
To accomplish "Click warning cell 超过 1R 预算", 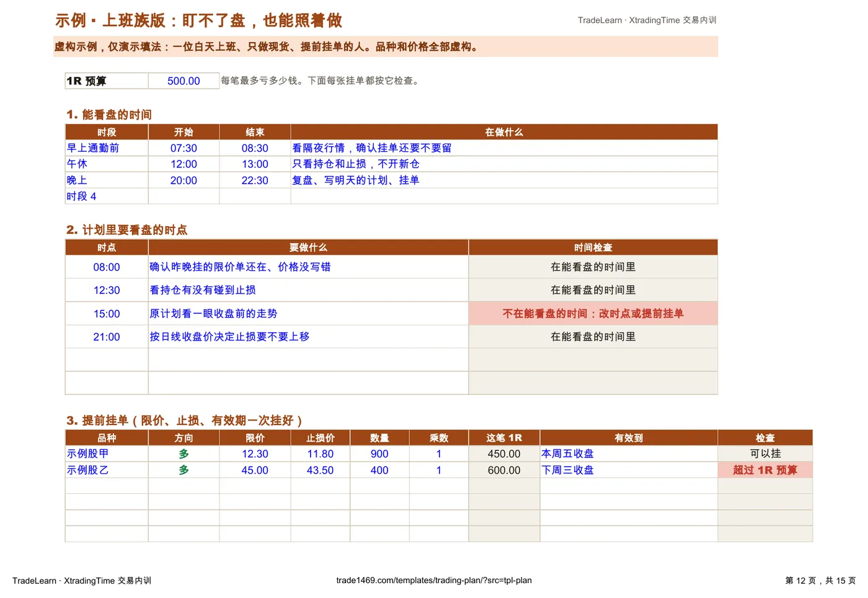I will coord(765,470).
